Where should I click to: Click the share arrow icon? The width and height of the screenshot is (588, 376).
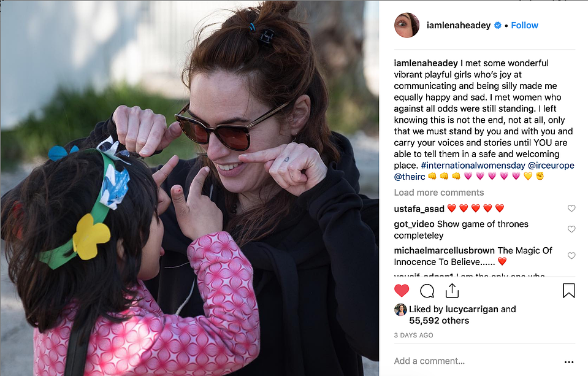tap(452, 291)
